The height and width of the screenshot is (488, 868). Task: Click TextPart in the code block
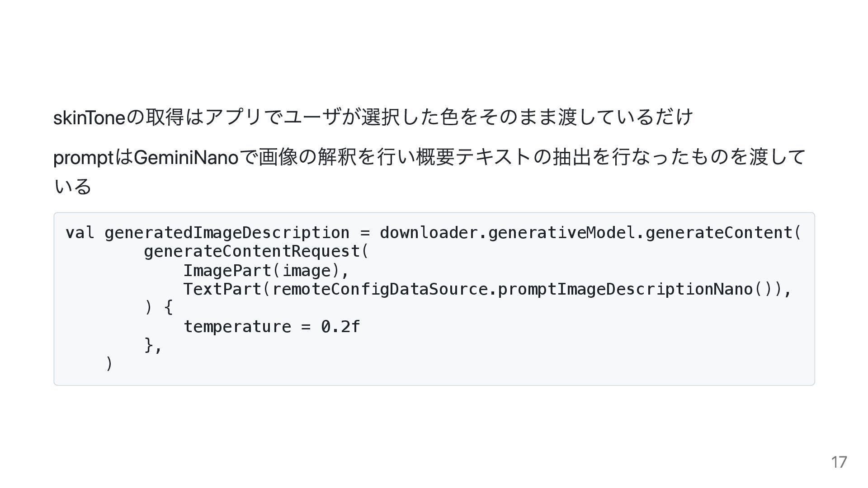pos(222,289)
